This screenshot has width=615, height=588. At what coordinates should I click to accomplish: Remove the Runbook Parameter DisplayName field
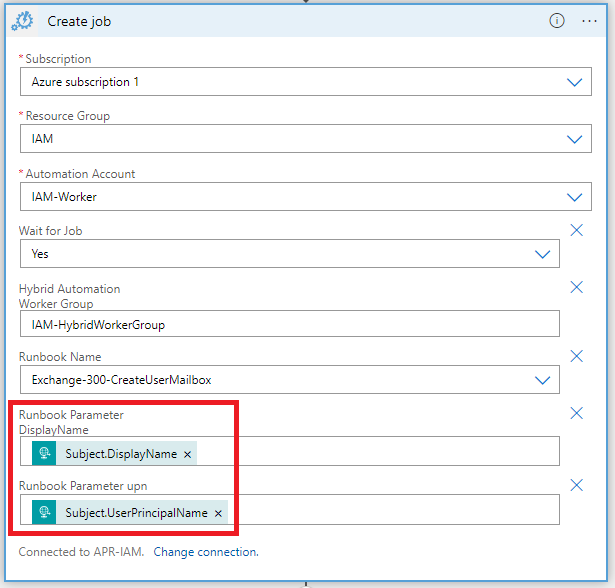click(576, 413)
